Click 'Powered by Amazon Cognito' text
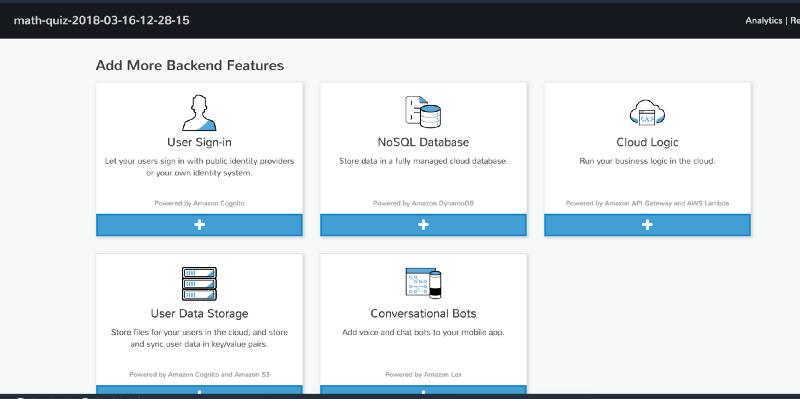 coord(199,203)
